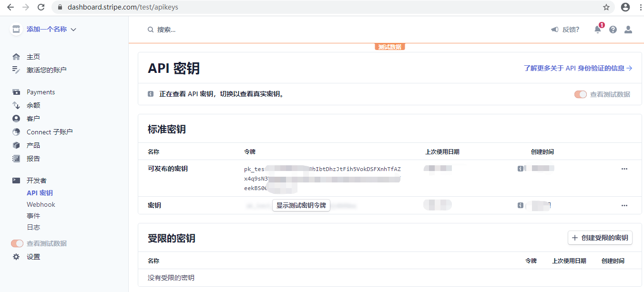The height and width of the screenshot is (292, 644).
Task: Click 令牌 column header in 标准密钥 table
Action: 250,152
